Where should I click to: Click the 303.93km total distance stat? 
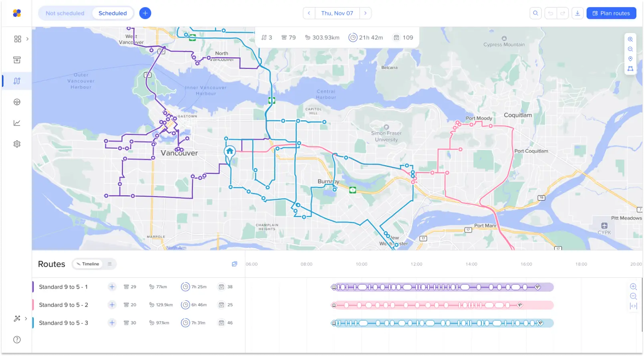point(322,37)
